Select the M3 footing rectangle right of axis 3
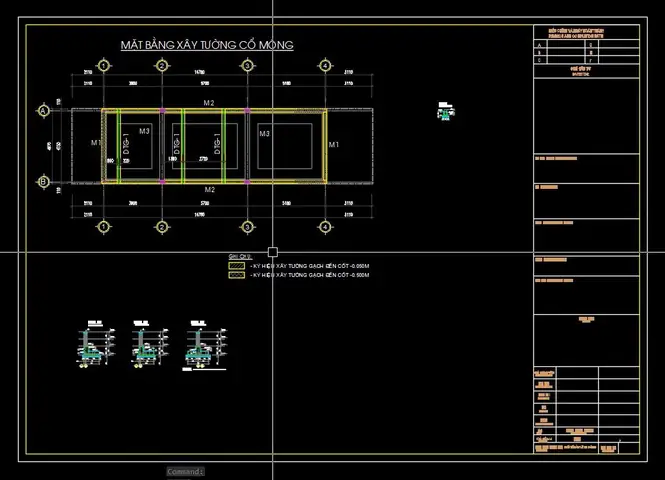The image size is (665, 480). [285, 146]
